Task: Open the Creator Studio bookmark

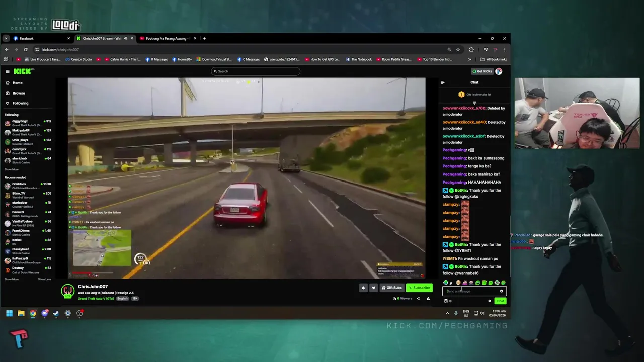Action: [x=78, y=59]
